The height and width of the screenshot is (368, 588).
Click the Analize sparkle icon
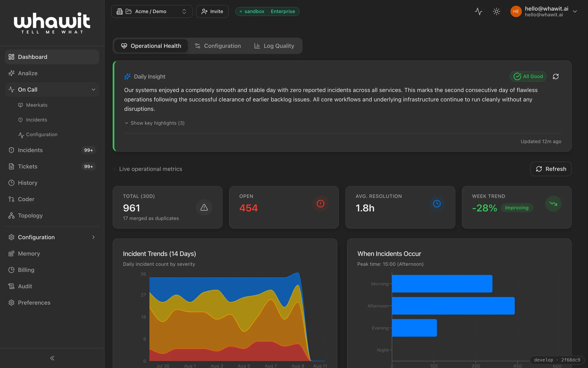tap(11, 73)
